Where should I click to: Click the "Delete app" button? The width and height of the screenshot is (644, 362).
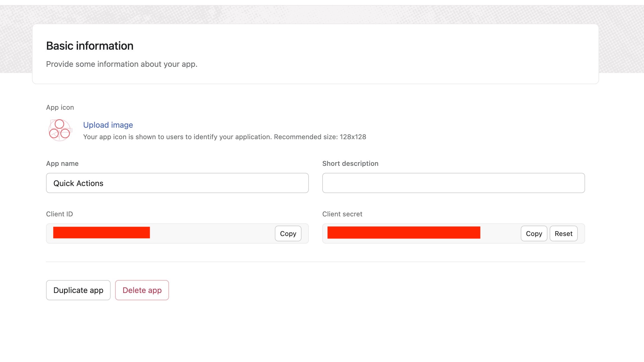click(142, 290)
